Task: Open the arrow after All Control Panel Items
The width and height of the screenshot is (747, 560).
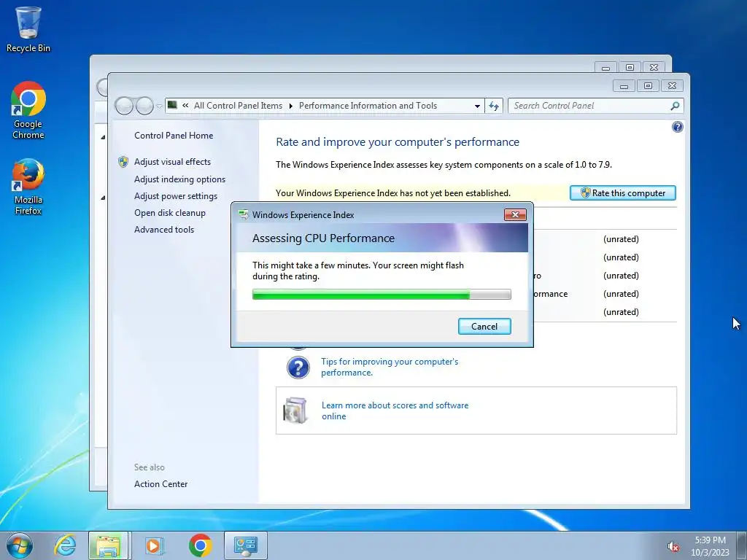Action: 290,106
